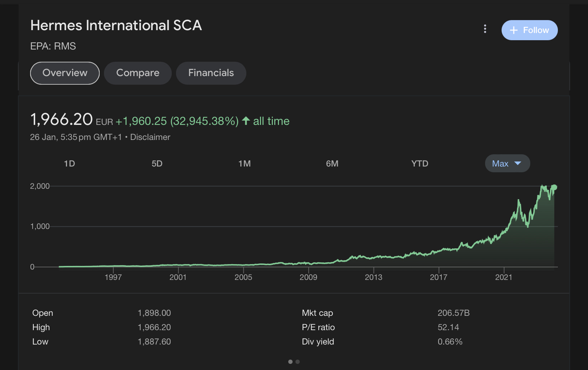Viewport: 588px width, 370px height.
Task: Open the Financials tab
Action: (211, 73)
